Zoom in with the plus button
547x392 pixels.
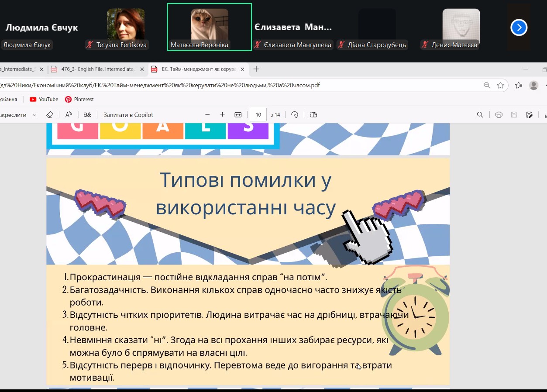click(x=222, y=115)
